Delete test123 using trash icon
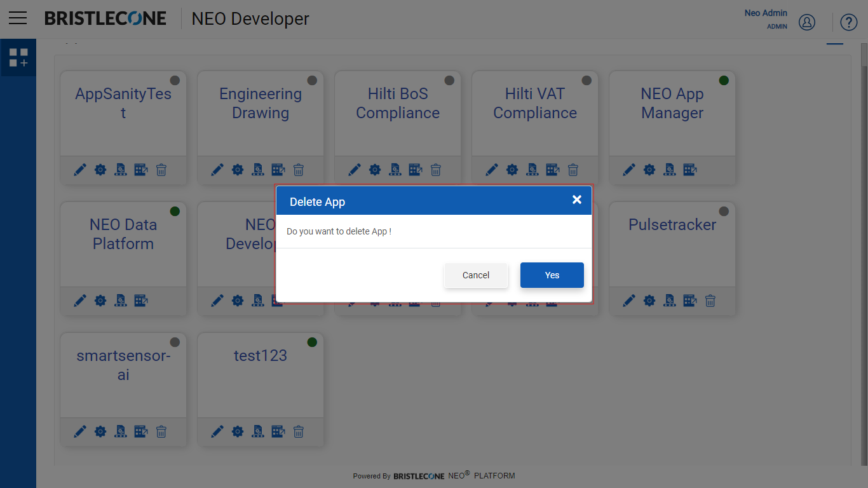The image size is (868, 488). pyautogui.click(x=299, y=431)
